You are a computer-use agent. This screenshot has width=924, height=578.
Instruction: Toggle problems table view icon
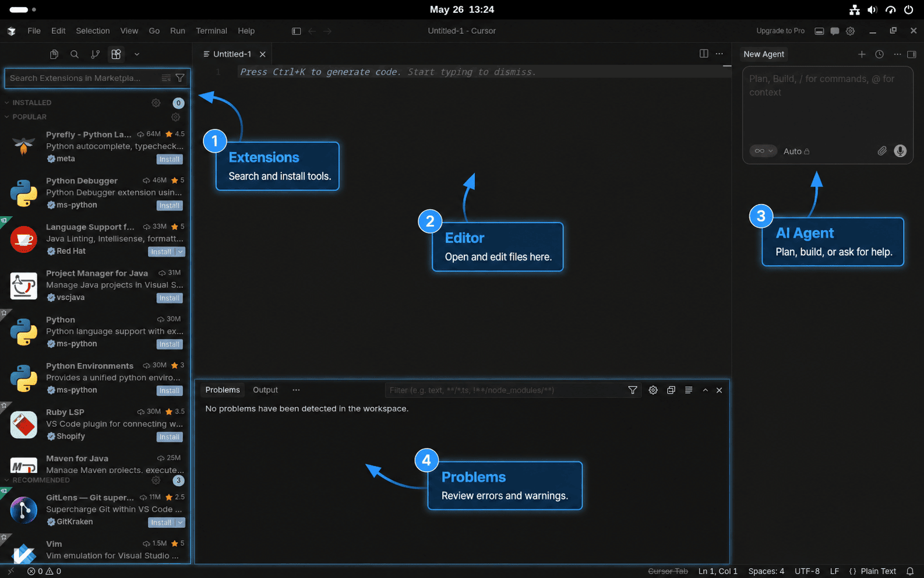tap(689, 390)
